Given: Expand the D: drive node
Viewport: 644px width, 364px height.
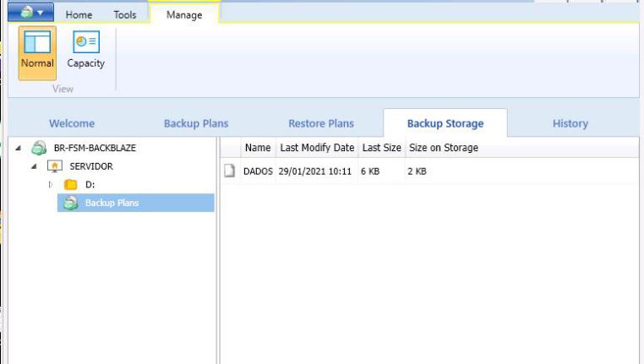Looking at the screenshot, I should [51, 185].
